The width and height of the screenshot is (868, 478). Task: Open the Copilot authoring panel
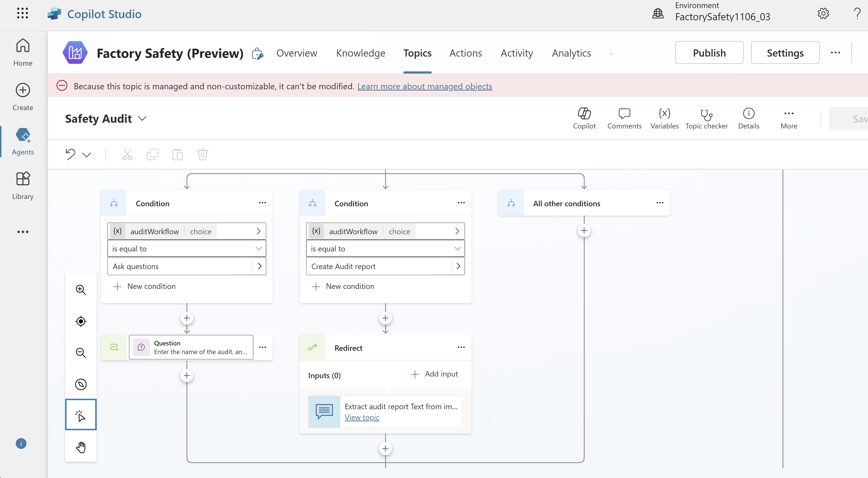point(584,118)
